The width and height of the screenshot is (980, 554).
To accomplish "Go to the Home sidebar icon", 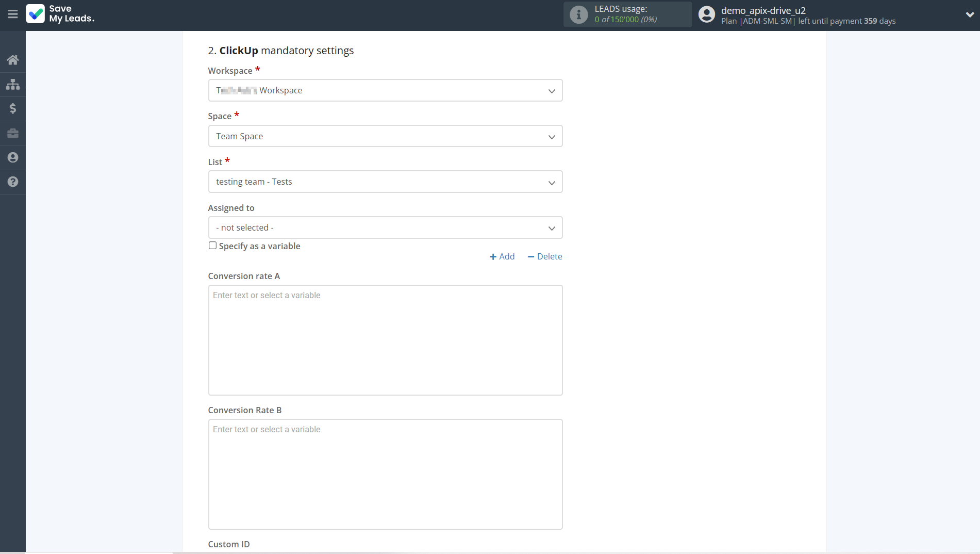I will click(13, 60).
